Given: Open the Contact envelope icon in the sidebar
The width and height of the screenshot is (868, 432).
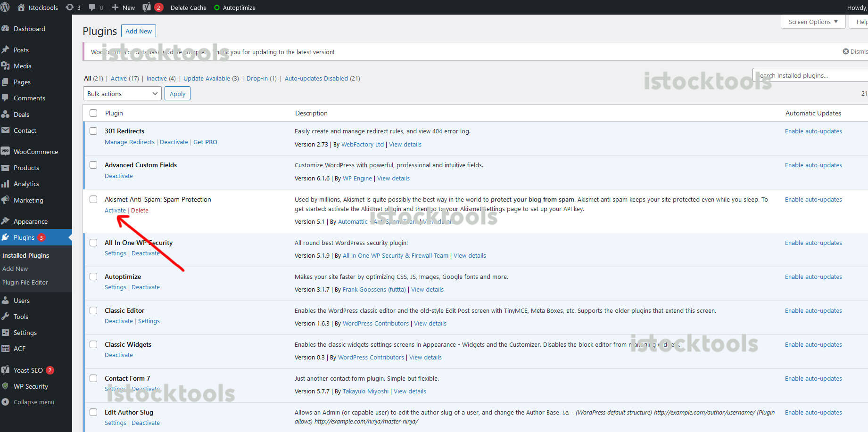Looking at the screenshot, I should (5, 130).
